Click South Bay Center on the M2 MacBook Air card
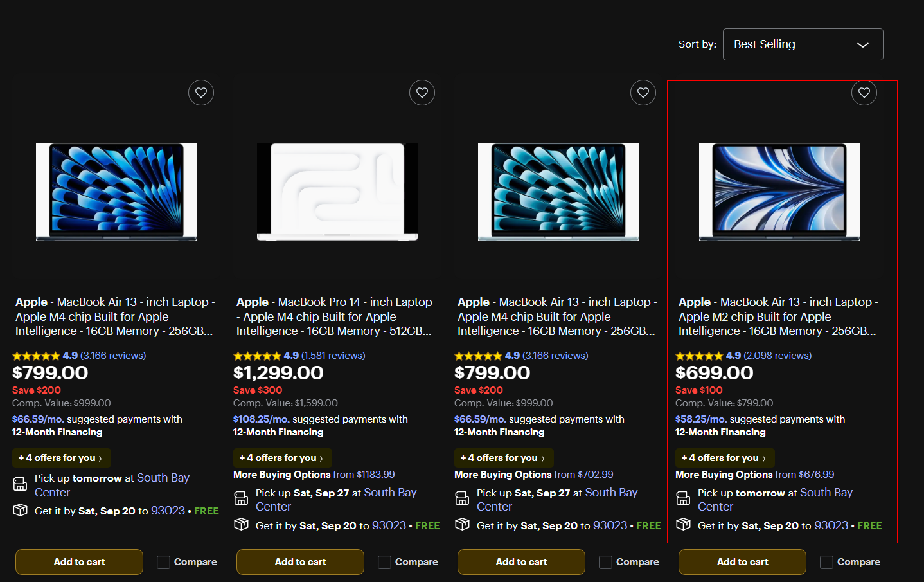Viewport: 924px width, 582px height. [x=775, y=500]
